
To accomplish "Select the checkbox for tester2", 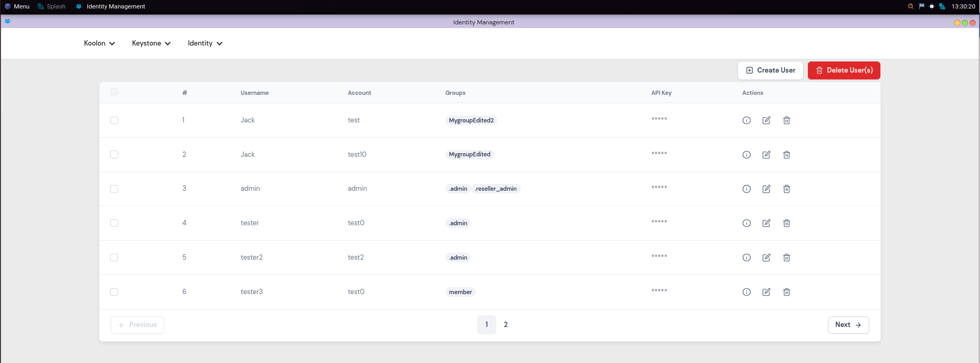I will 114,258.
